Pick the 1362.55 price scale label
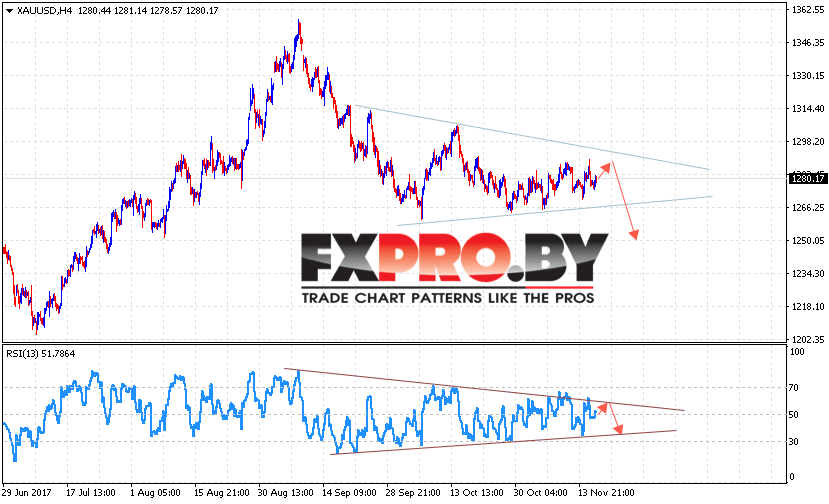The image size is (829, 504). click(808, 10)
